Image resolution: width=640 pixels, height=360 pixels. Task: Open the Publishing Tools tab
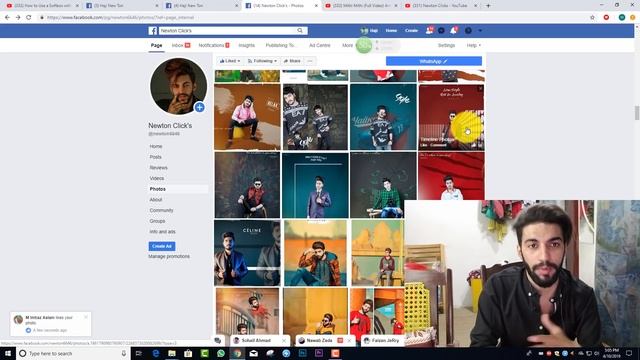click(281, 45)
